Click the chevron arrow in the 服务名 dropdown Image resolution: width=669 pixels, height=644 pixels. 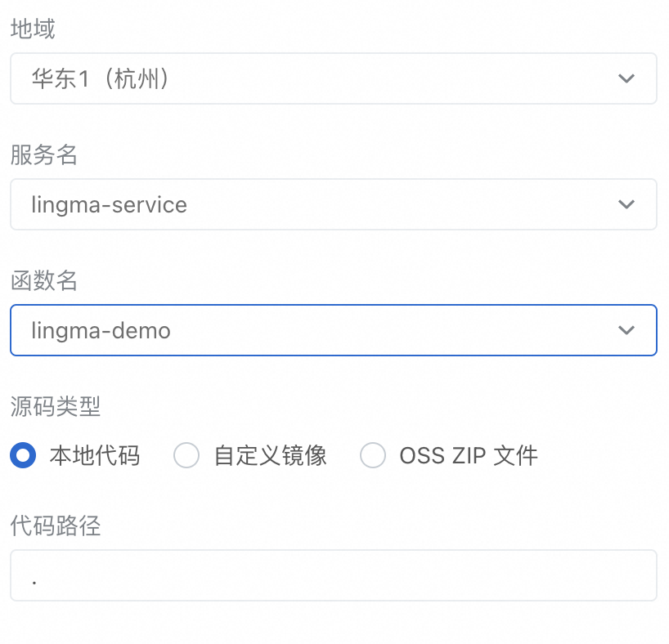coord(626,204)
